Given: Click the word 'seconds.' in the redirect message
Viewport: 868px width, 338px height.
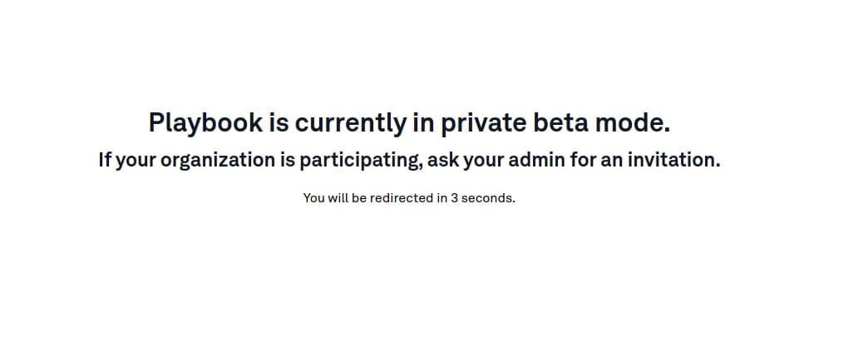Looking at the screenshot, I should [488, 198].
